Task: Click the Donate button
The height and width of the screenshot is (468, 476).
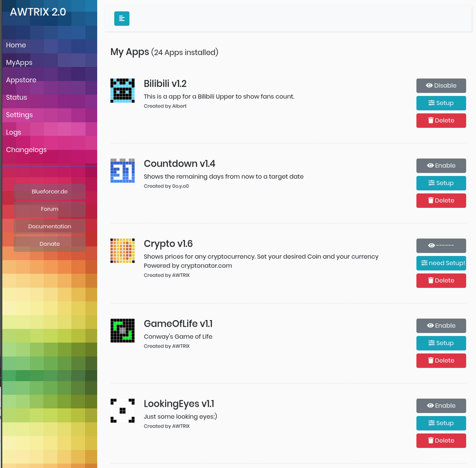Action: pos(50,244)
